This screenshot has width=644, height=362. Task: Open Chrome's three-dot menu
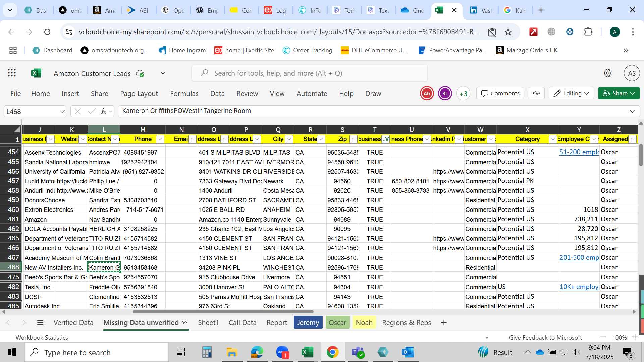coord(633,32)
